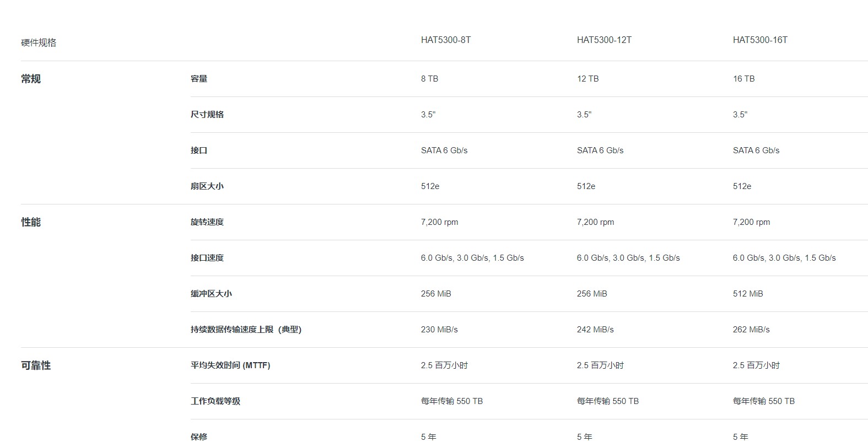Image resolution: width=868 pixels, height=447 pixels.
Task: Click the 硬件规格 heading
Action: point(39,43)
